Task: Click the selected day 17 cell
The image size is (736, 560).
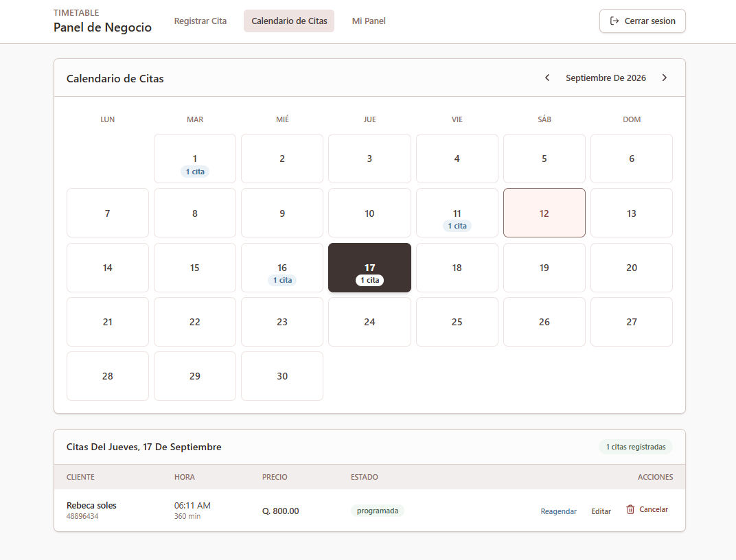Action: [369, 268]
